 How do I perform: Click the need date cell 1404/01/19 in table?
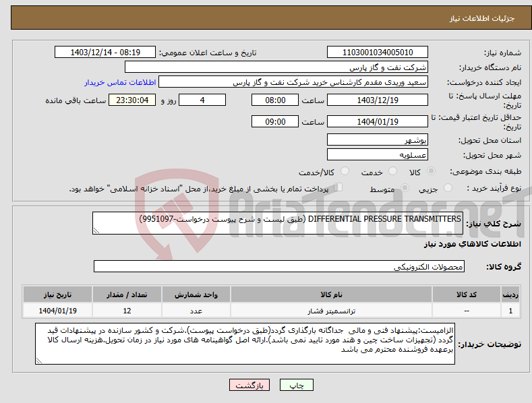click(x=58, y=311)
